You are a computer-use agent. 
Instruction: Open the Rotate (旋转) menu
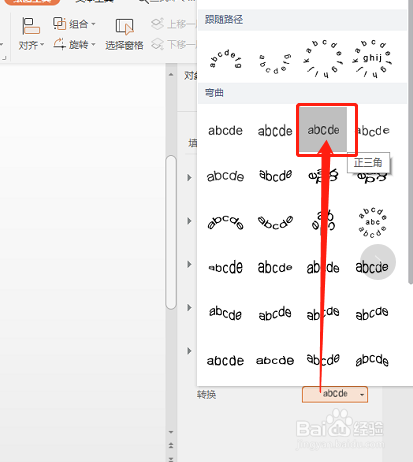pos(74,44)
